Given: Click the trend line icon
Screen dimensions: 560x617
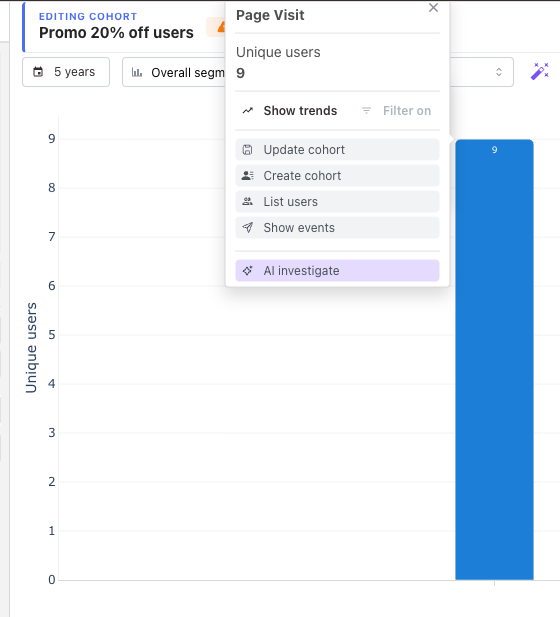Looking at the screenshot, I should point(248,111).
